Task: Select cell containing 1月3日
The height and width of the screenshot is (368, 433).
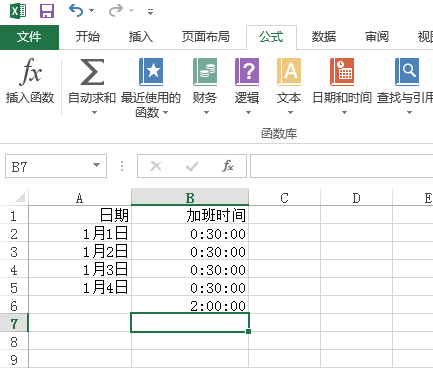Action: point(80,269)
